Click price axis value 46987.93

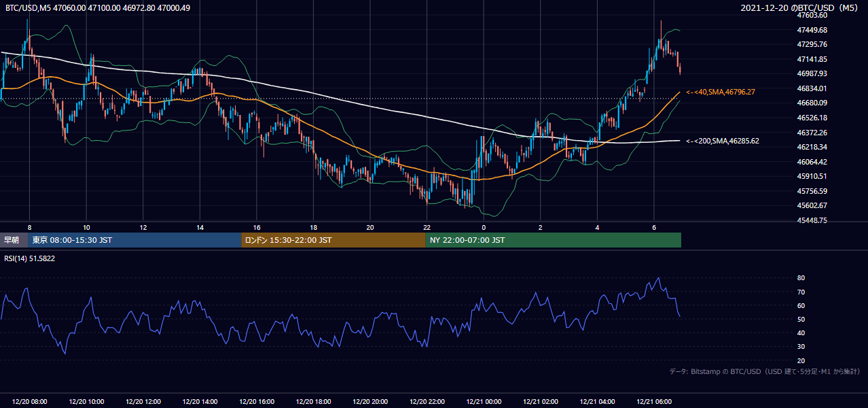point(812,73)
